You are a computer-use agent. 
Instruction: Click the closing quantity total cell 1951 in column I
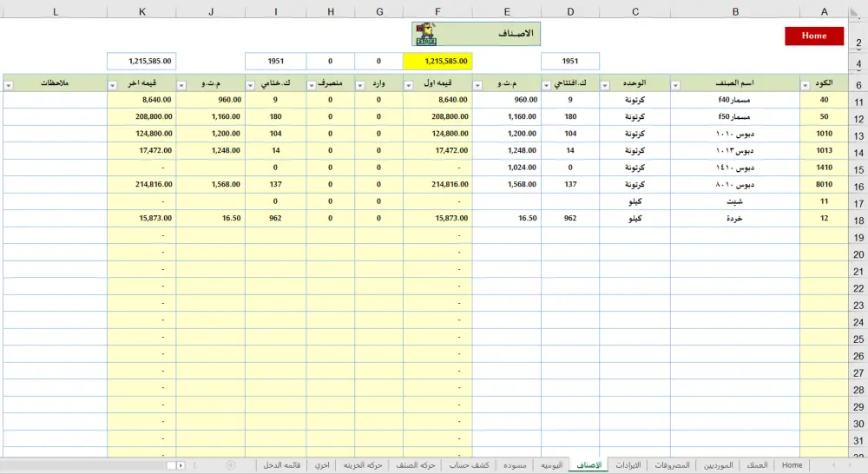[276, 61]
